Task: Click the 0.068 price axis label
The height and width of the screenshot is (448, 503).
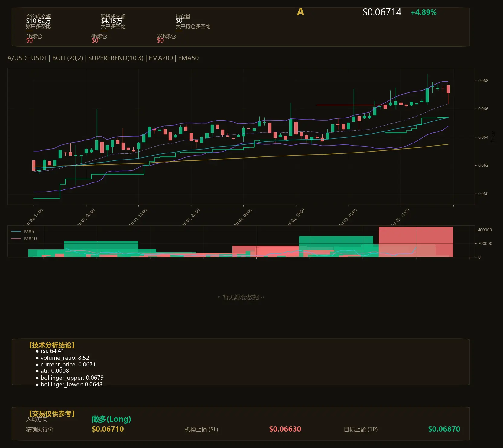Action: click(x=483, y=81)
